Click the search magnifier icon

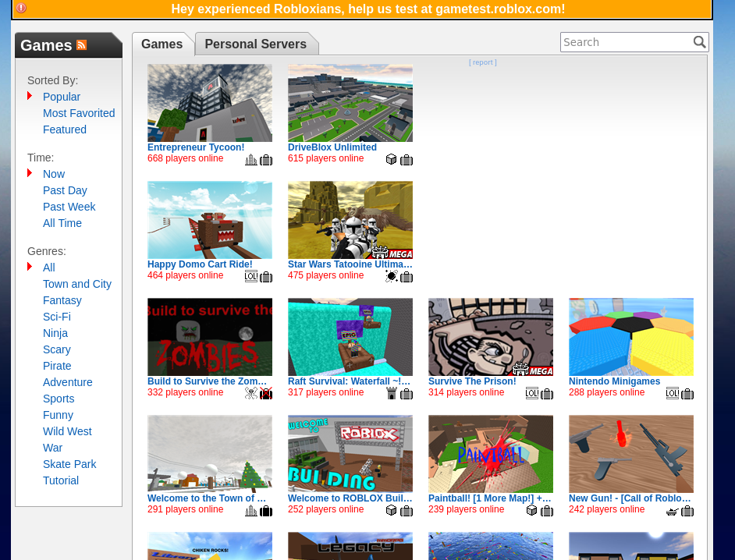coord(699,42)
